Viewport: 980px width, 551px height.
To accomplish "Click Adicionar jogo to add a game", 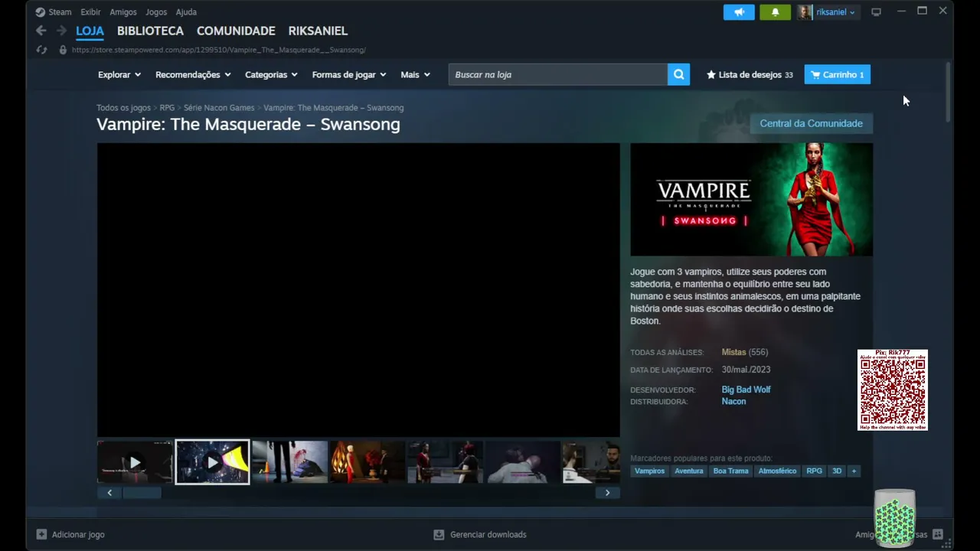I will (70, 535).
